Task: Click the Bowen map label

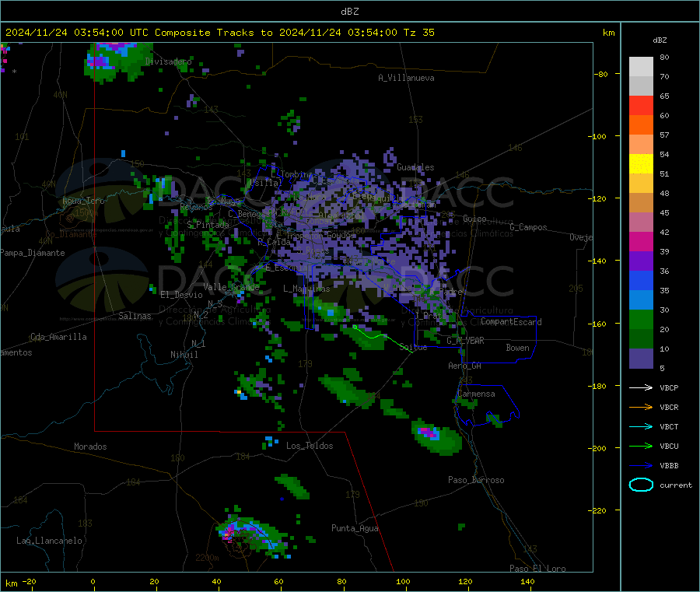Action: point(517,347)
